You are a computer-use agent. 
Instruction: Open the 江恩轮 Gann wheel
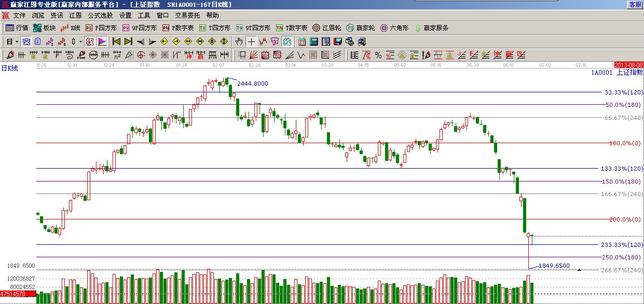pos(326,28)
